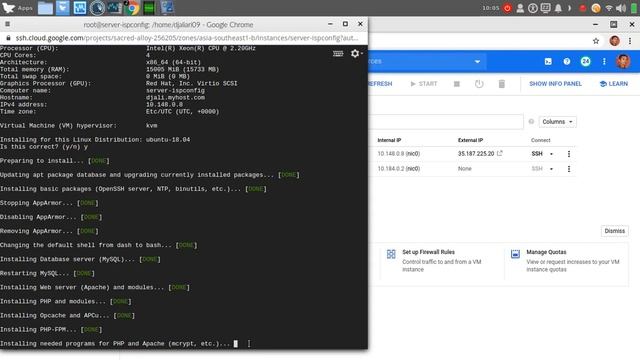Open the Google account avatar in console
The height and width of the screenshot is (360, 640).
(623, 62)
